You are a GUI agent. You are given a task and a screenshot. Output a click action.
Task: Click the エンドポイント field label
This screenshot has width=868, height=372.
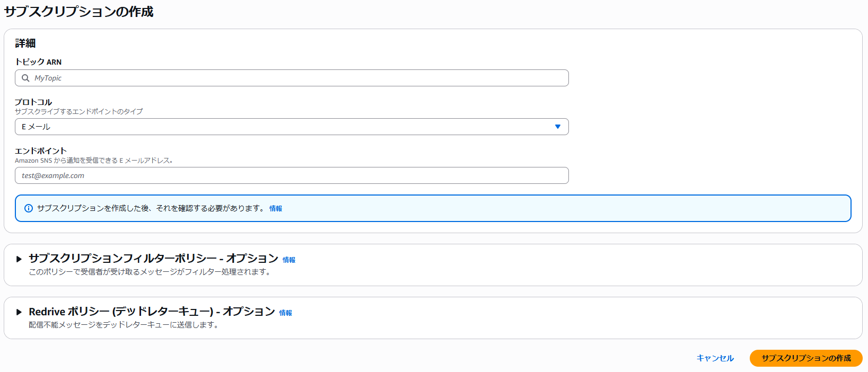(41, 151)
